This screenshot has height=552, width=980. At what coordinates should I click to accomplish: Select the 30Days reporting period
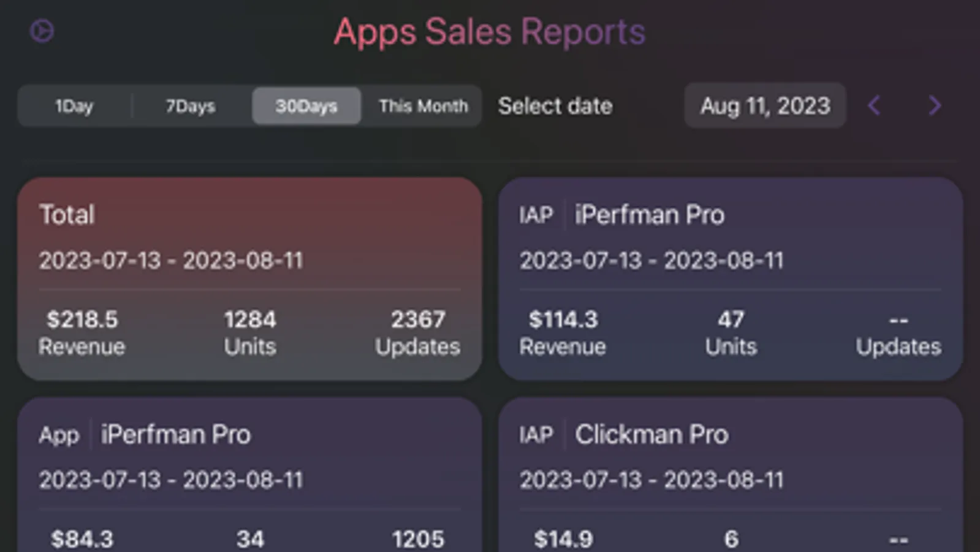click(x=306, y=105)
